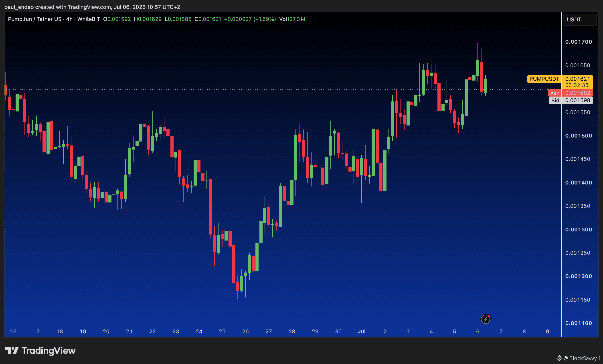Click the 0.001400 price axis label
The width and height of the screenshot is (603, 364).
click(x=579, y=183)
